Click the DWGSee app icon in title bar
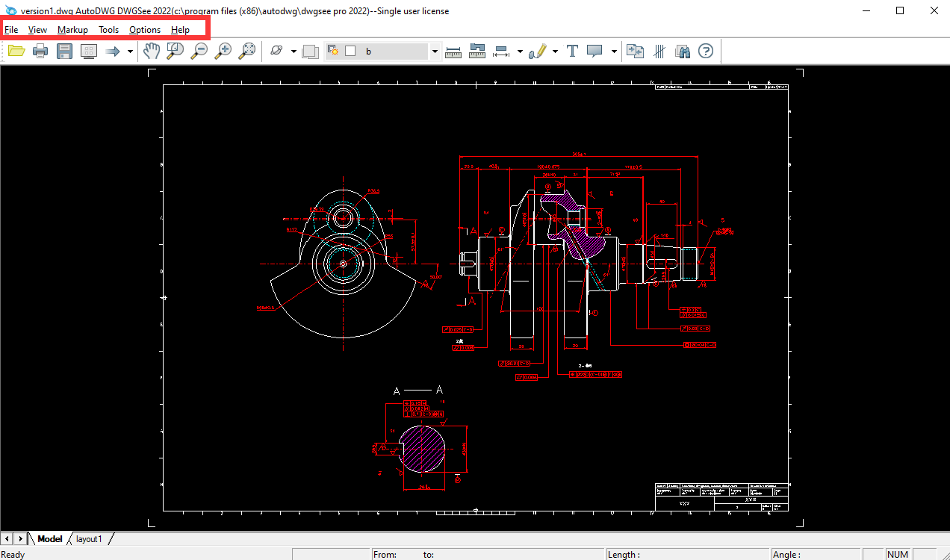Image resolution: width=950 pixels, height=560 pixels. tap(10, 10)
